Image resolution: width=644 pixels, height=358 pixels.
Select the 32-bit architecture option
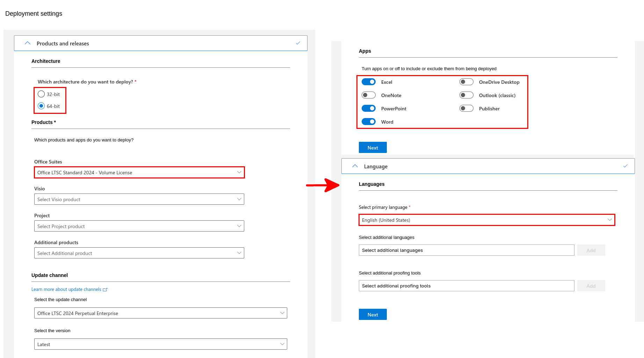pos(41,94)
